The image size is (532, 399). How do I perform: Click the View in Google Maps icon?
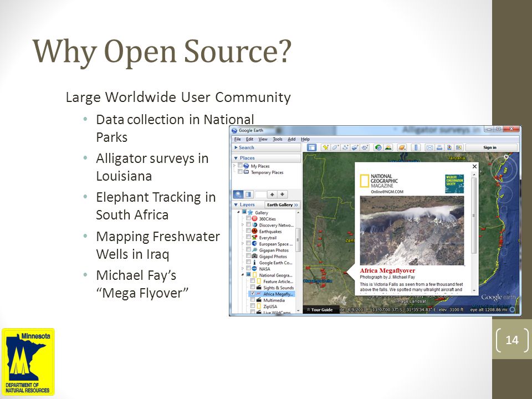tap(449, 147)
